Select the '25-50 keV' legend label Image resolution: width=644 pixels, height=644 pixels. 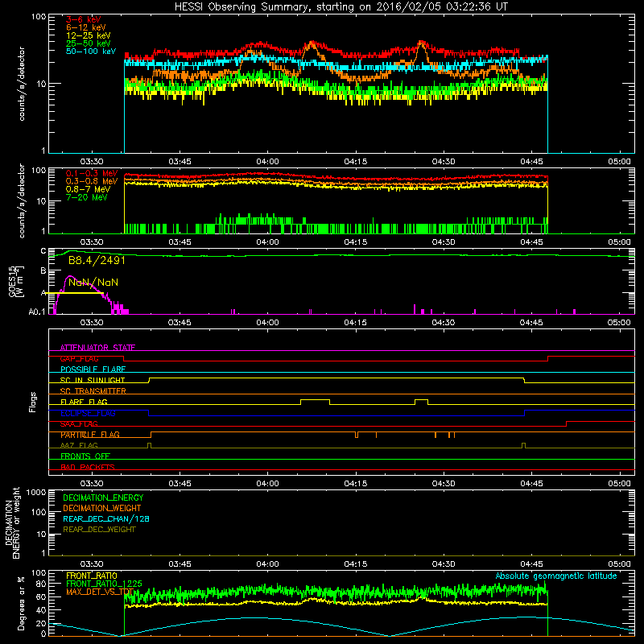click(x=88, y=43)
